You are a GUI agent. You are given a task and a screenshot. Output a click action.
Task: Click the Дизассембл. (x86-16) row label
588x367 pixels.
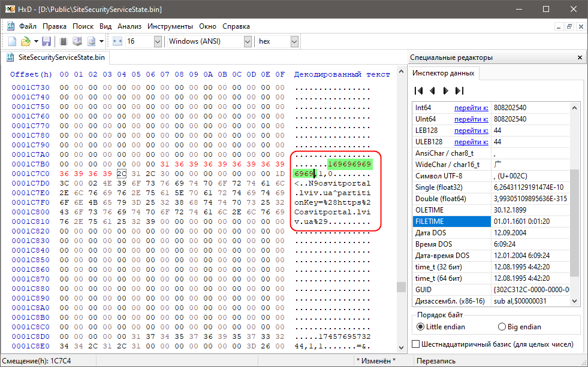click(x=450, y=301)
